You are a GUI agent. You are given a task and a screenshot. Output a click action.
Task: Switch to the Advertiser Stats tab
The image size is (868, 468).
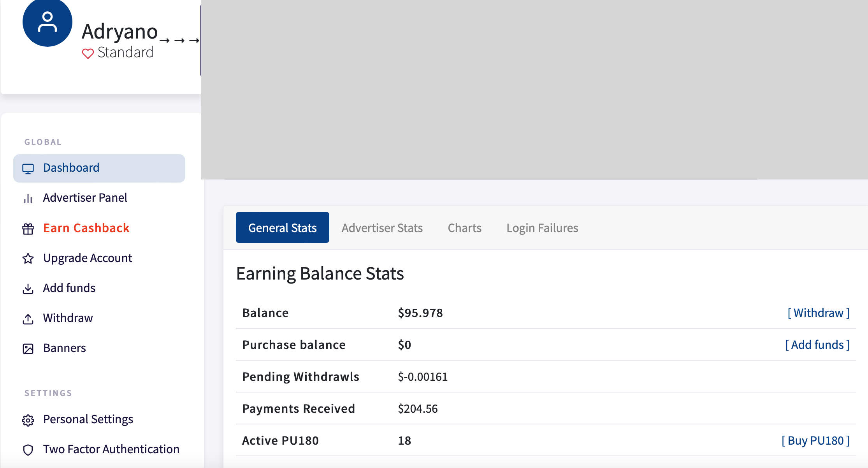[x=382, y=228]
